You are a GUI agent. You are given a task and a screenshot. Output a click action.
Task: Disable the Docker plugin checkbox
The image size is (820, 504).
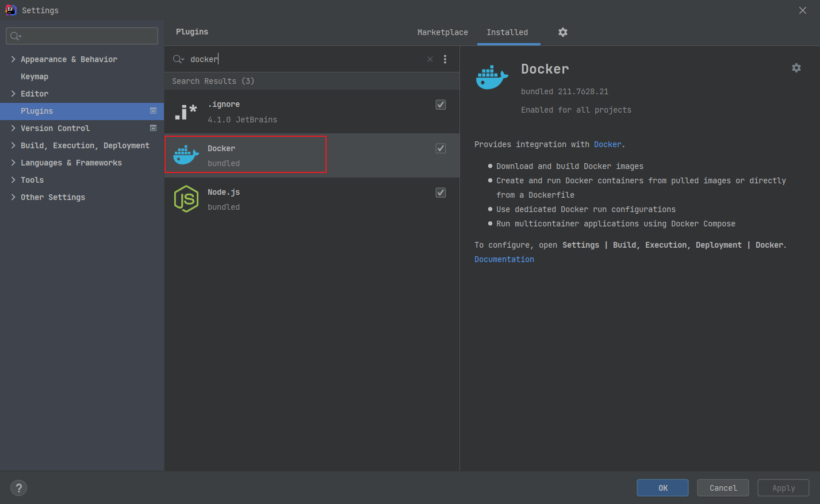[441, 148]
